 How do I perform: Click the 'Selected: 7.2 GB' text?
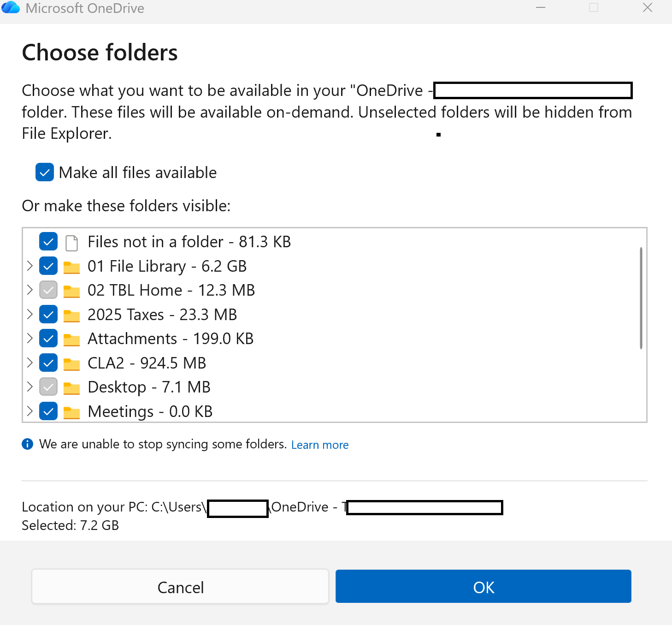point(71,525)
